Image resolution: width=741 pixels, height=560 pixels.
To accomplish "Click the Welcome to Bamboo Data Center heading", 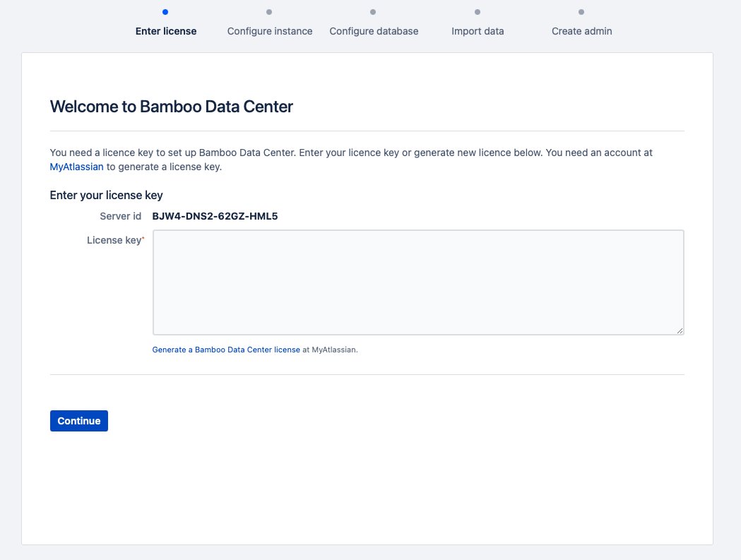I will (x=171, y=107).
